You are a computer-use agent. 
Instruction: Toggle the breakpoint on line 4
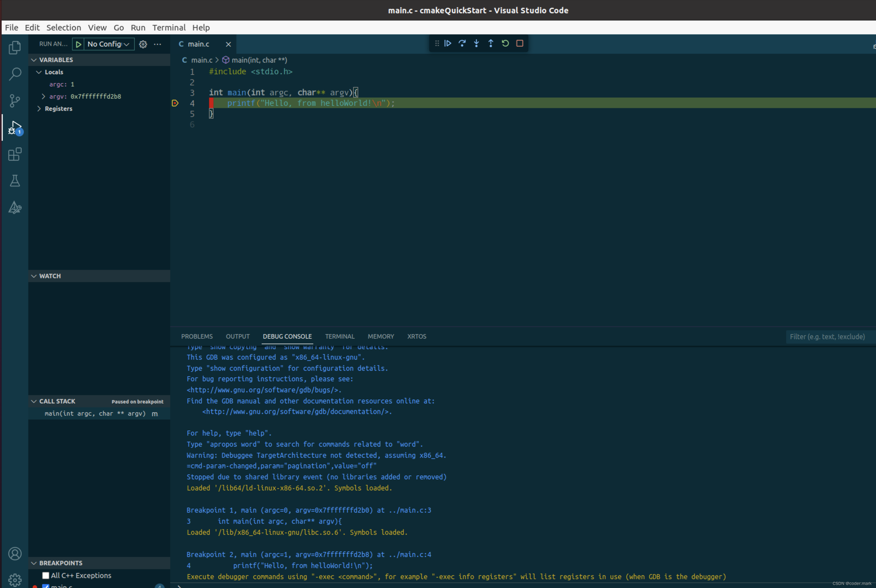click(175, 103)
